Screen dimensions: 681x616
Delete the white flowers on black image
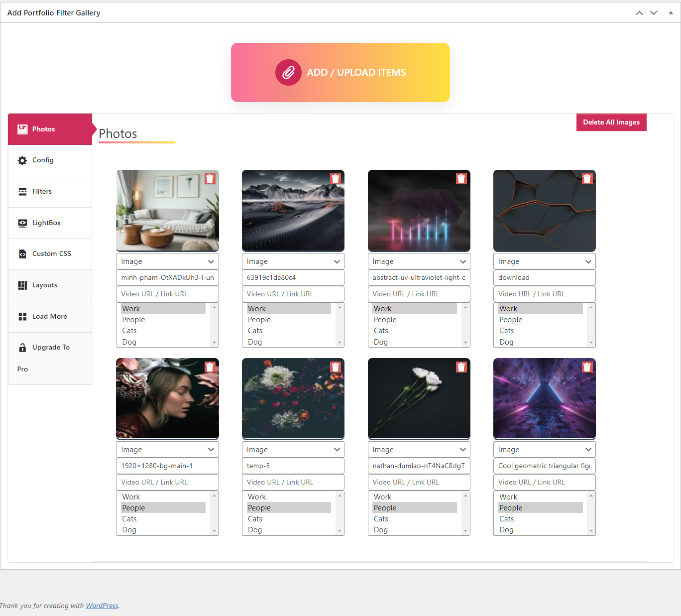(x=461, y=367)
